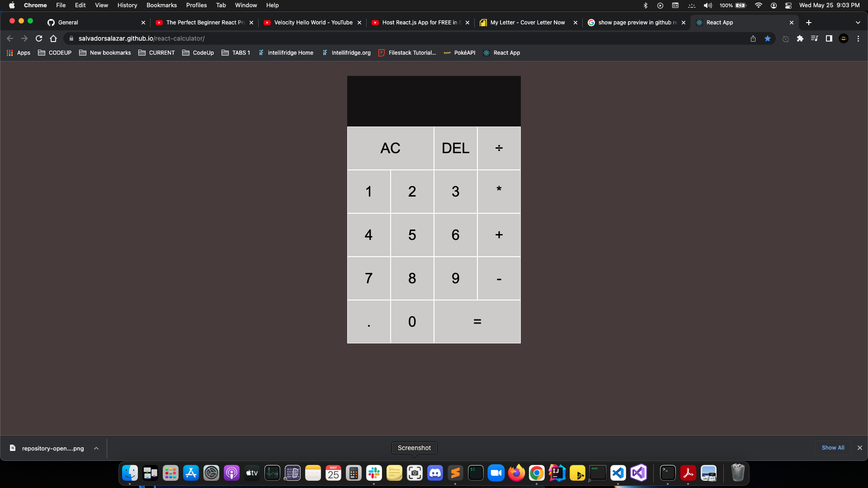868x488 pixels.
Task: Open IntelliJ IDEA from the dock
Action: pyautogui.click(x=557, y=473)
